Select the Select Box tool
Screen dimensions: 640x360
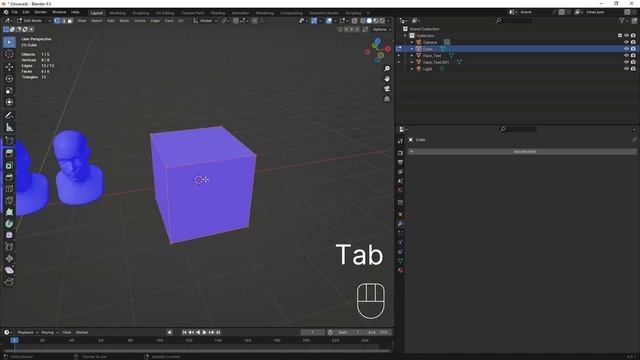tap(9, 42)
